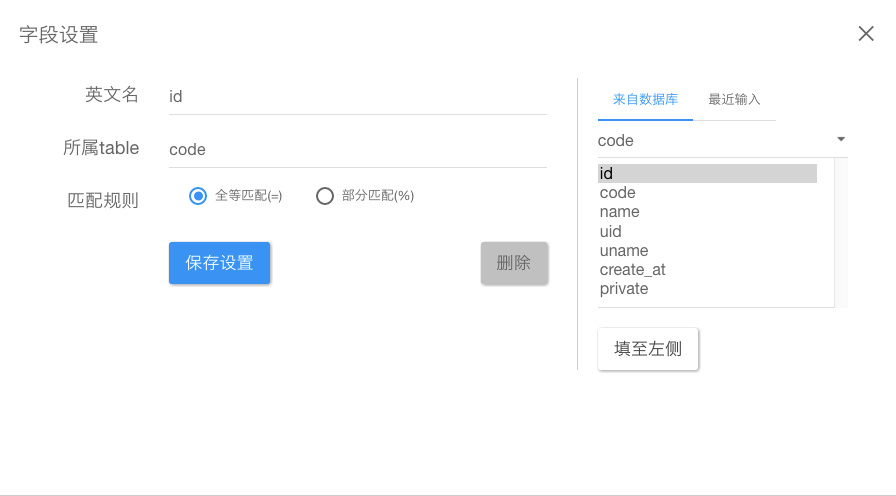The image size is (896, 496).
Task: Switch to the 最近输入 tab
Action: click(x=734, y=99)
